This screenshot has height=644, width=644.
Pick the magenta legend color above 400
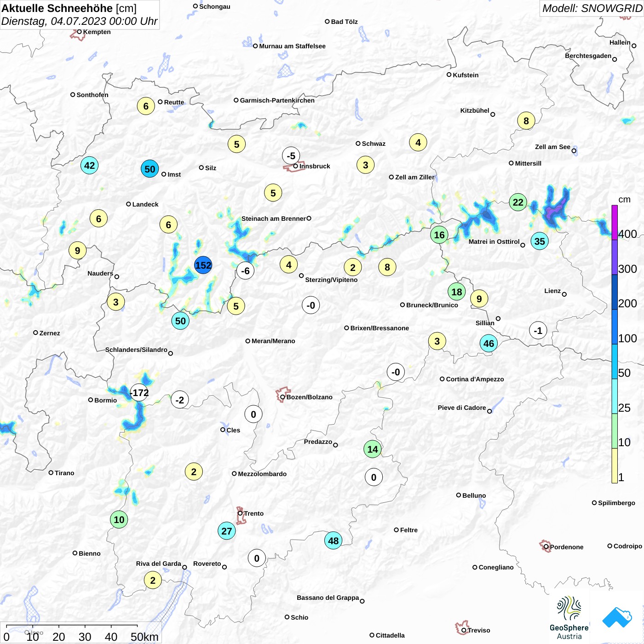[x=615, y=223]
